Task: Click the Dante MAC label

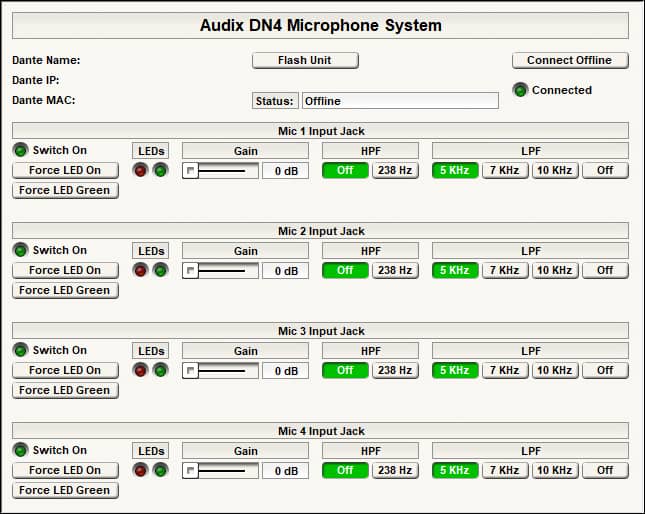Action: point(44,100)
